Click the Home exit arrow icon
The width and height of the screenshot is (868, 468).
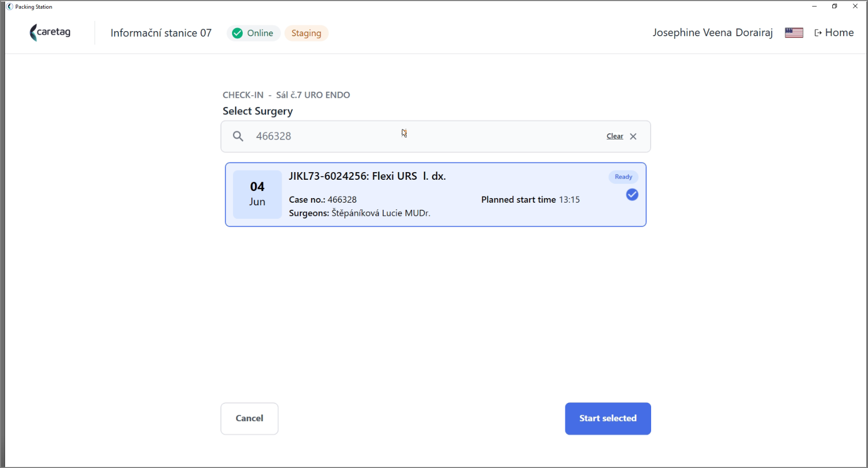point(818,33)
